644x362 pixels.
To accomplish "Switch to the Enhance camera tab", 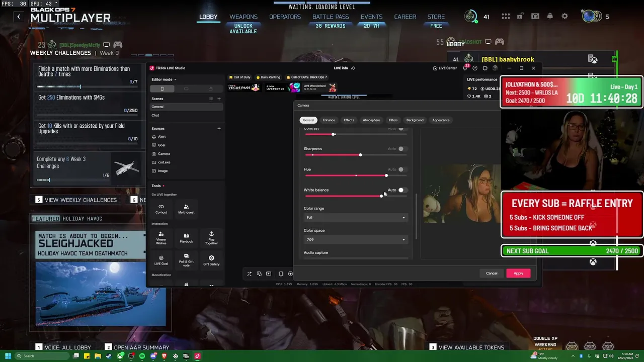I will point(329,120).
